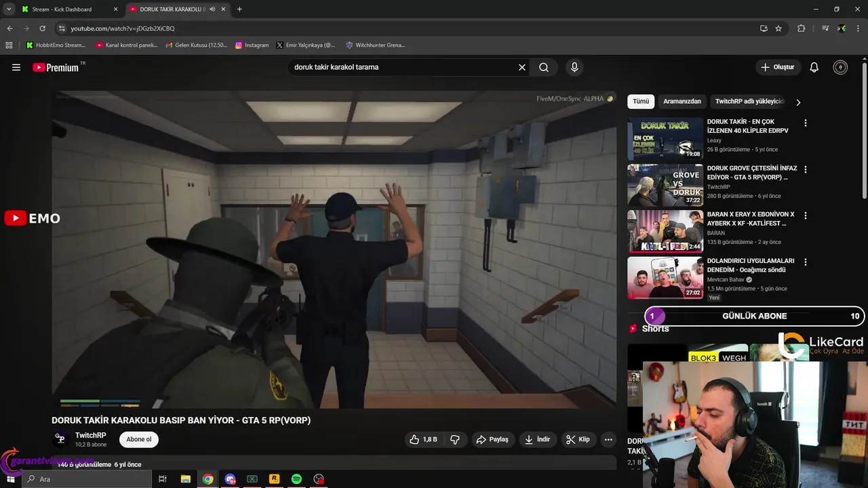This screenshot has width=868, height=488.
Task: Open more actions menu under video
Action: click(608, 439)
